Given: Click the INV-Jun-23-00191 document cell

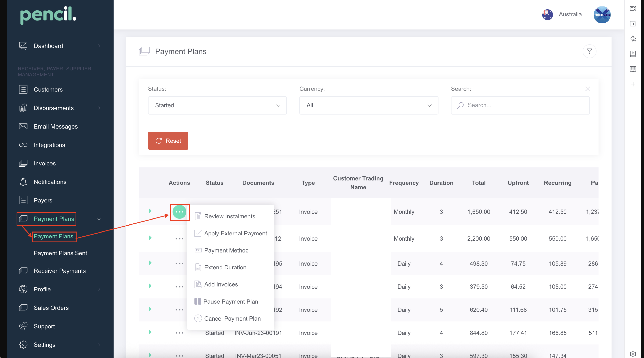Looking at the screenshot, I should [x=258, y=333].
